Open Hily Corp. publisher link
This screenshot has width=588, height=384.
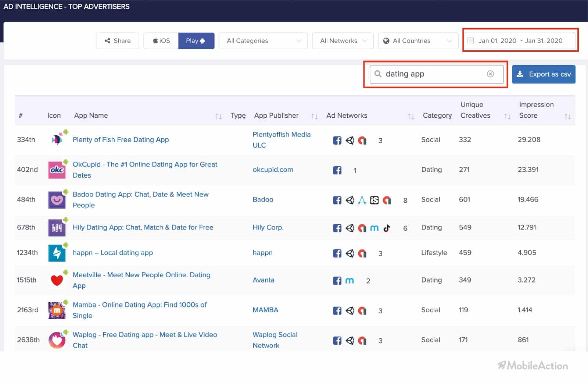[x=268, y=227]
